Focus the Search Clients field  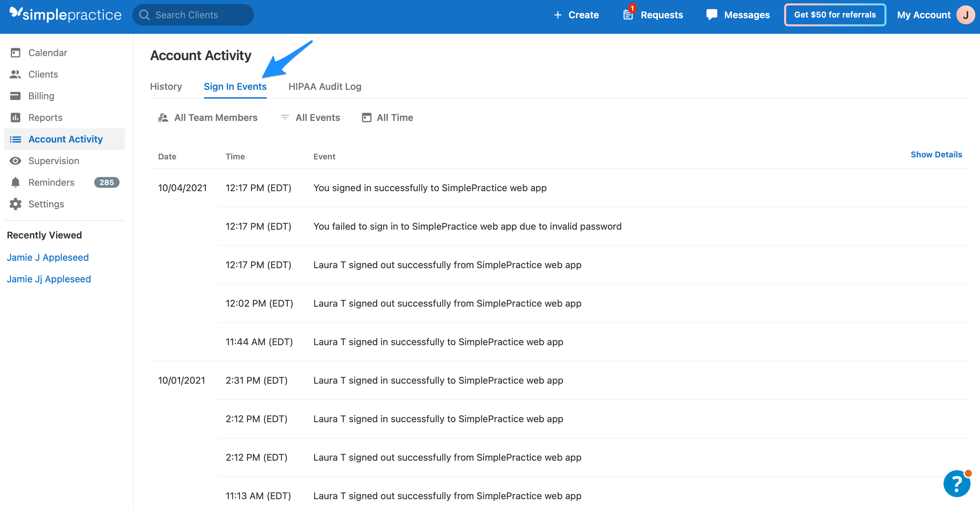click(x=193, y=15)
